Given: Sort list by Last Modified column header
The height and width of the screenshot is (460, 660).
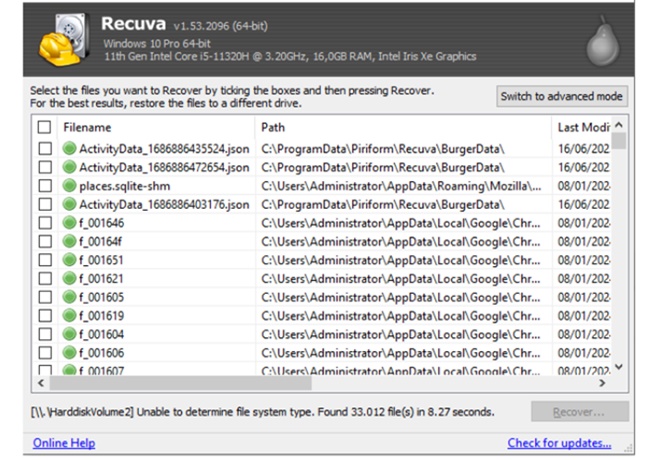Looking at the screenshot, I should pyautogui.click(x=580, y=128).
